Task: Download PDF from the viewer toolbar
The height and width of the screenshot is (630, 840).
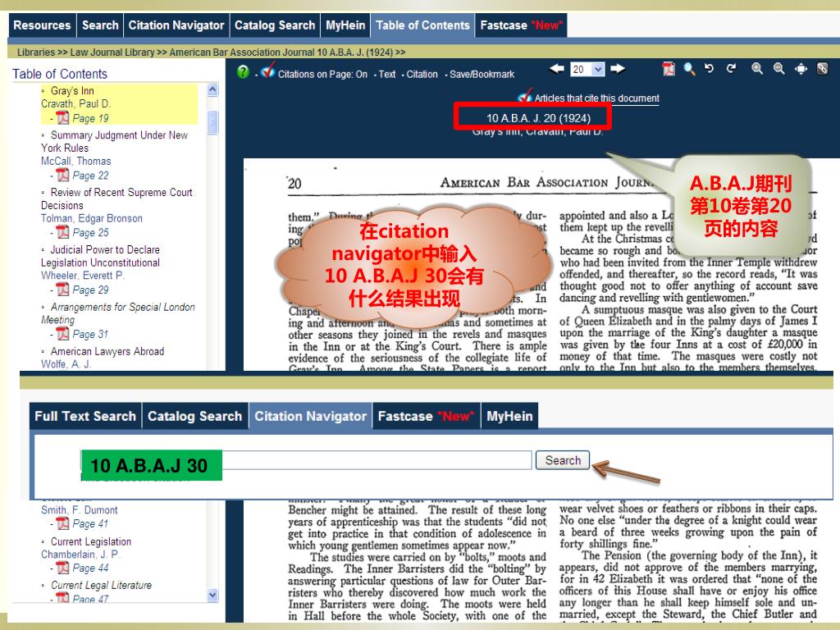Action: (x=668, y=69)
